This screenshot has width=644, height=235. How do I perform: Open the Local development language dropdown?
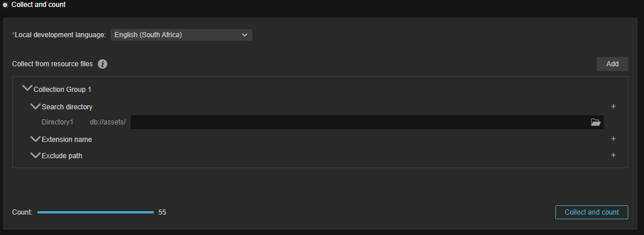pyautogui.click(x=181, y=35)
